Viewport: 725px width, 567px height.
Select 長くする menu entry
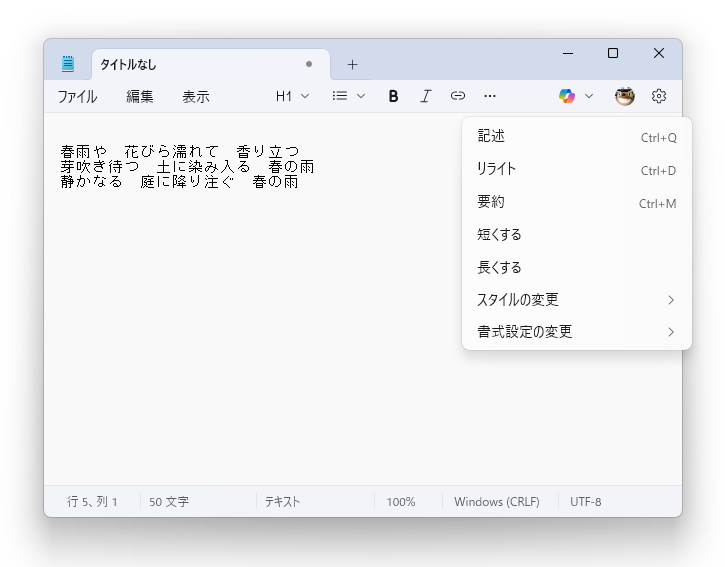577,268
